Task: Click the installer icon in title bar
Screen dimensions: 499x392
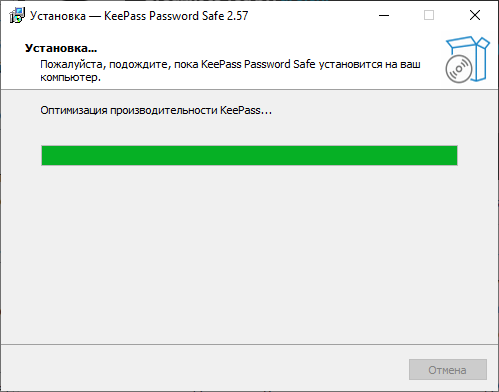Action: pos(17,16)
